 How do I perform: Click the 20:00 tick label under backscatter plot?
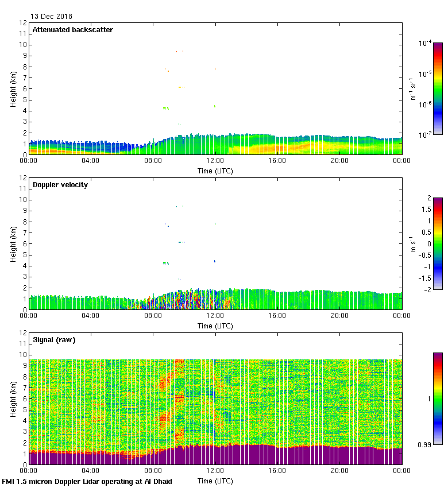coord(339,161)
